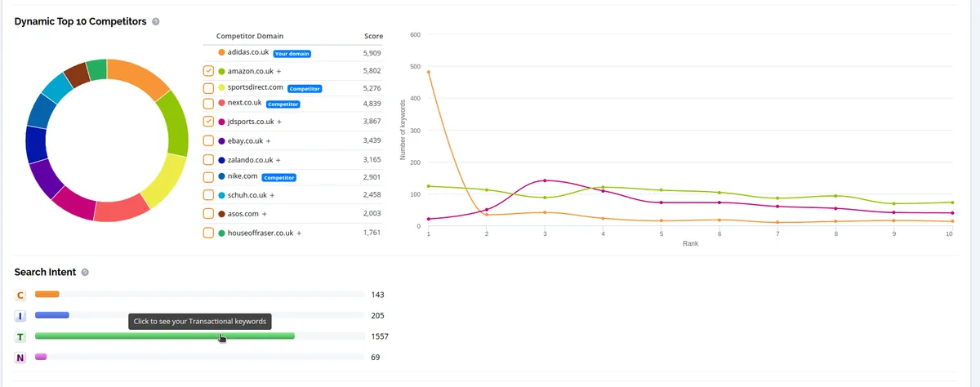980x387 pixels.
Task: Click the yellow donut chart segment
Action: [166, 181]
